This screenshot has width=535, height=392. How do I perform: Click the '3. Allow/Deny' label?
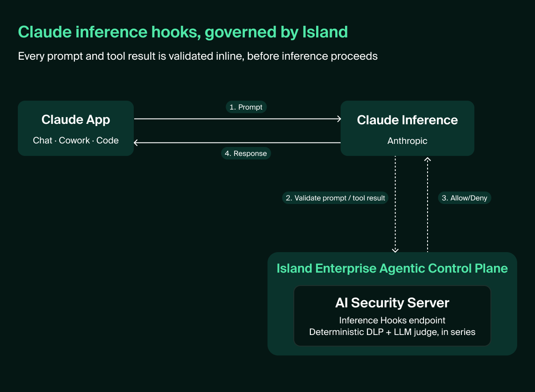point(464,198)
